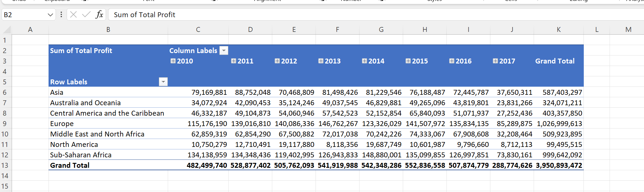
Task: Expand the 2017 year group
Action: (495, 61)
